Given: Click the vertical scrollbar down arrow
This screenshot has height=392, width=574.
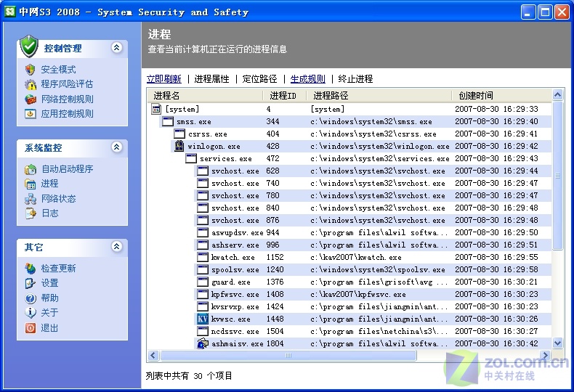Looking at the screenshot, I should pyautogui.click(x=557, y=343).
